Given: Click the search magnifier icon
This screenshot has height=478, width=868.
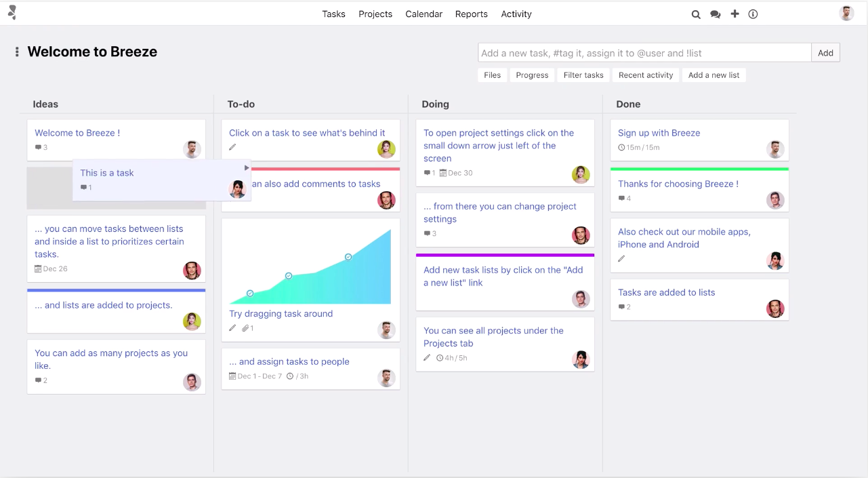Looking at the screenshot, I should click(x=696, y=14).
